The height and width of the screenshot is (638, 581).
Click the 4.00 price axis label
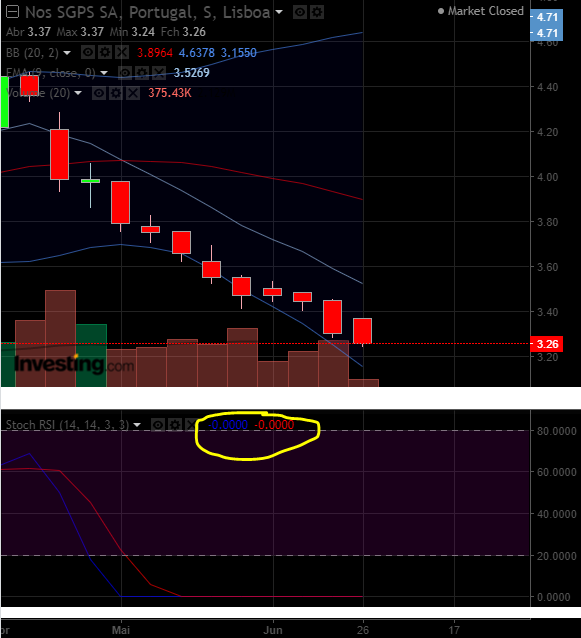tap(548, 177)
